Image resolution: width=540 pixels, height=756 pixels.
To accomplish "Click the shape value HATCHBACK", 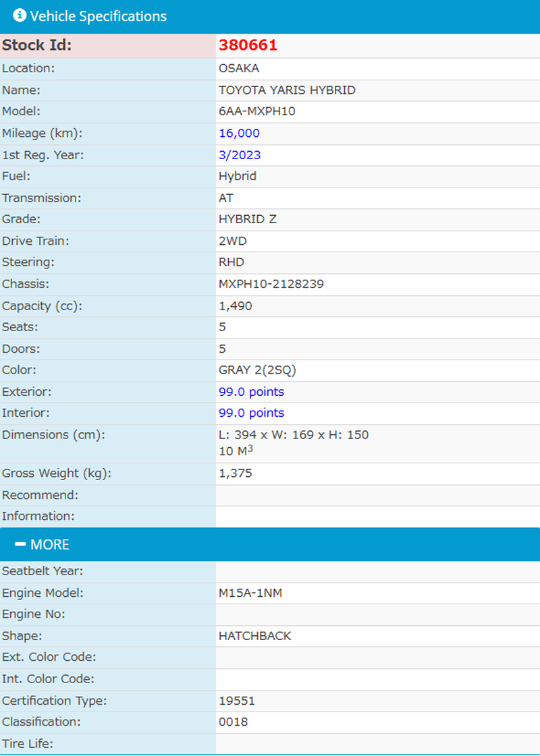I will [x=254, y=636].
